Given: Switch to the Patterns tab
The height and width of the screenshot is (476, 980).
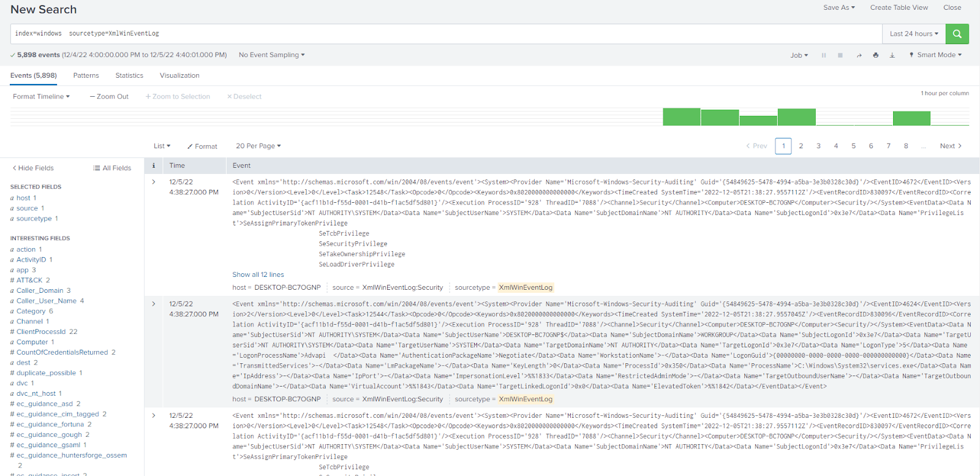Looking at the screenshot, I should point(86,75).
